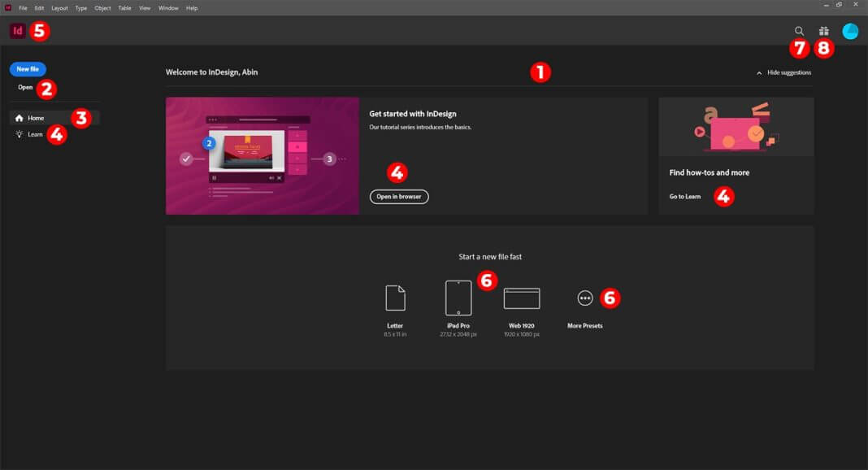Select the Home tab in sidebar
Screen dimensions: 868x470
[x=36, y=118]
